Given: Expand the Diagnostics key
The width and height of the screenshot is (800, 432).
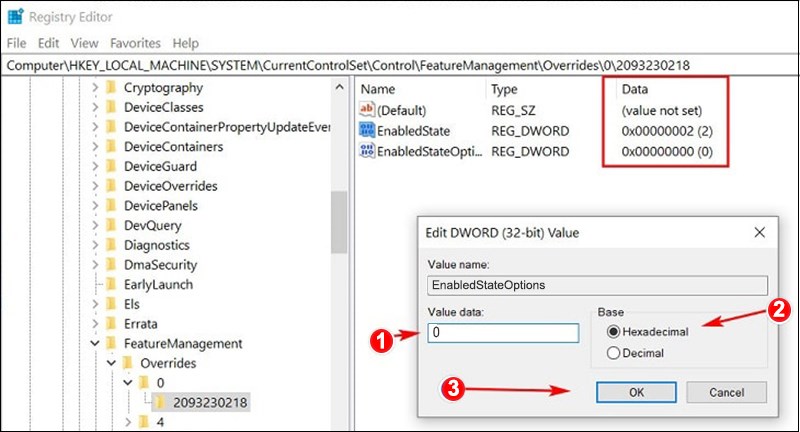Looking at the screenshot, I should coord(95,245).
